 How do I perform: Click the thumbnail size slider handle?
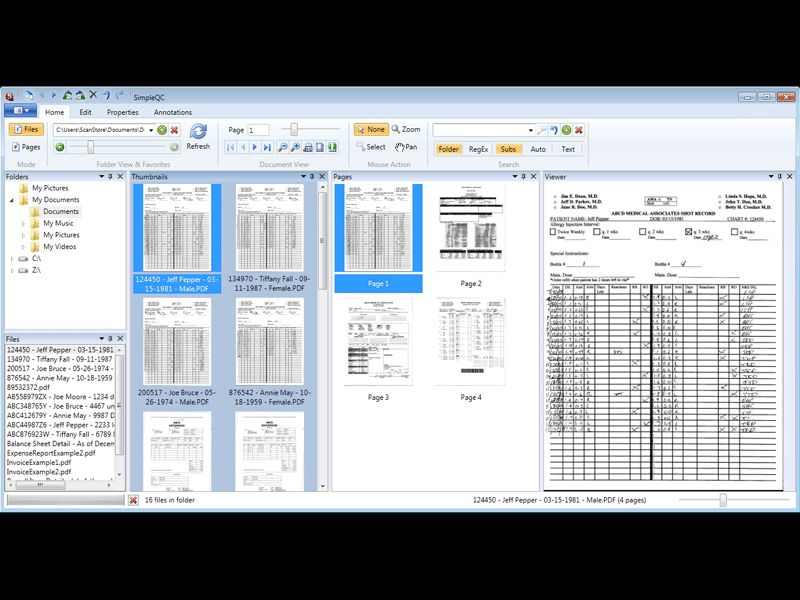[x=91, y=147]
